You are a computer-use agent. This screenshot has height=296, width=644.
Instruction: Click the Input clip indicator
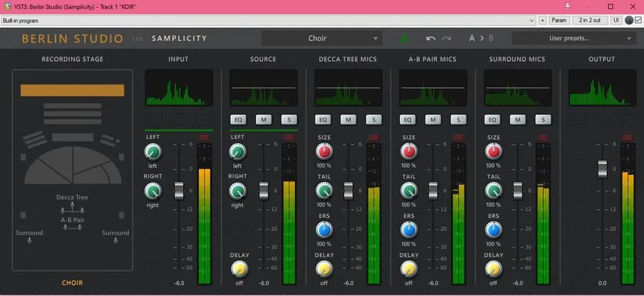204,138
